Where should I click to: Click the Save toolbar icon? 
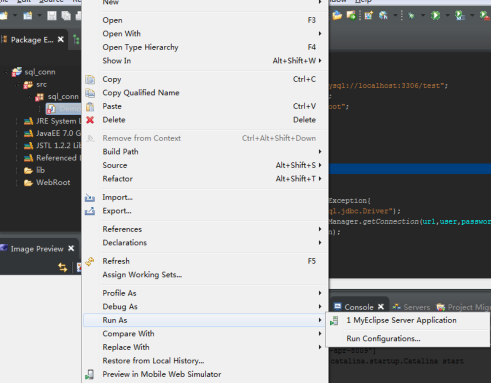click(x=52, y=15)
